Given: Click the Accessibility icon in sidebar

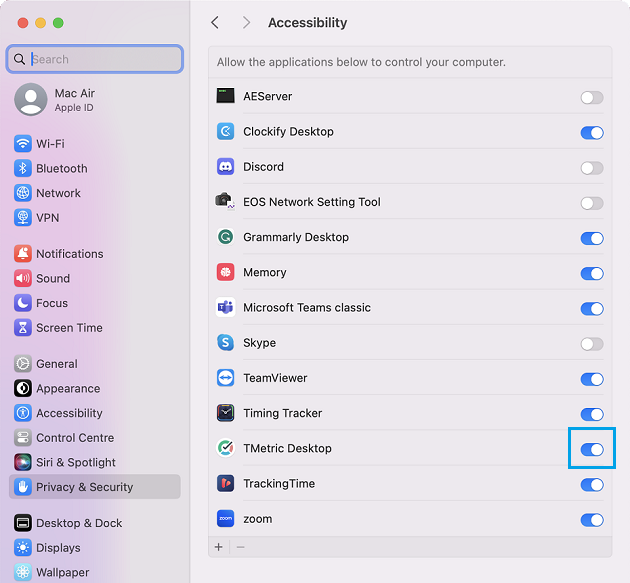Looking at the screenshot, I should tap(23, 413).
